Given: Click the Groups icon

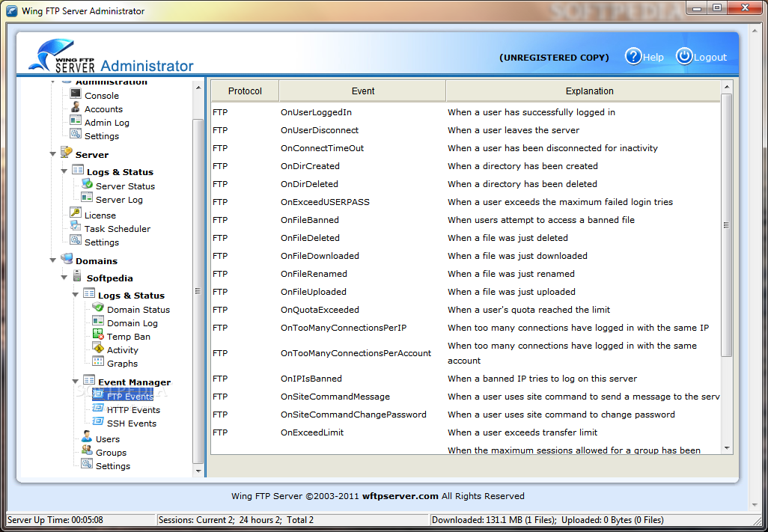Looking at the screenshot, I should click(87, 450).
